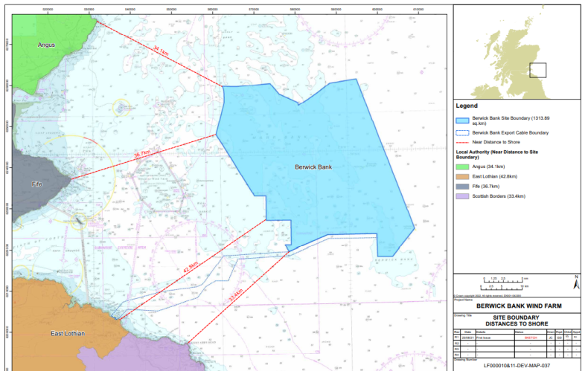588x371 pixels.
Task: Click the black rectangle on Scotland inset map
Action: coord(537,70)
